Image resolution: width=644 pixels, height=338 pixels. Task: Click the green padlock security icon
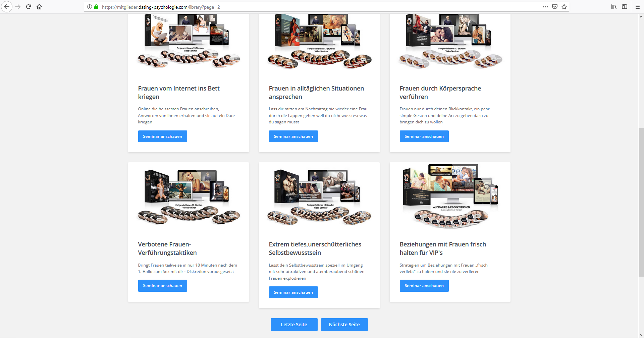(96, 7)
